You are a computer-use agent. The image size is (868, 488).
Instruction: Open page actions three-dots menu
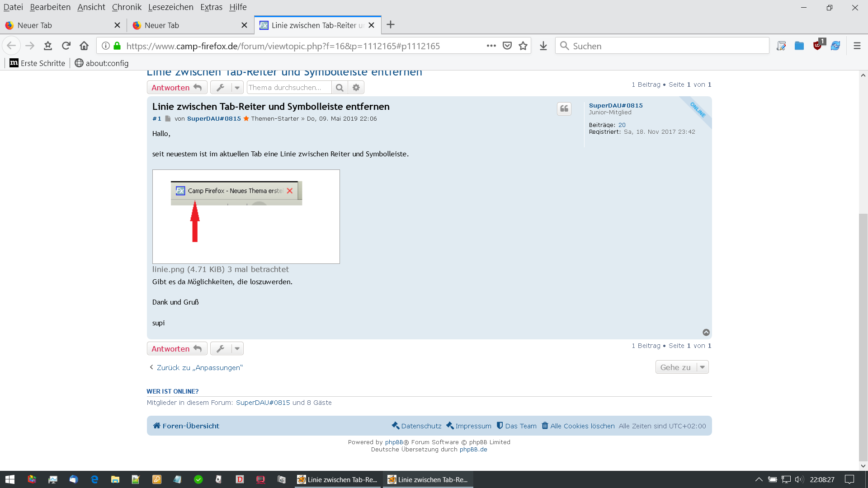[491, 46]
